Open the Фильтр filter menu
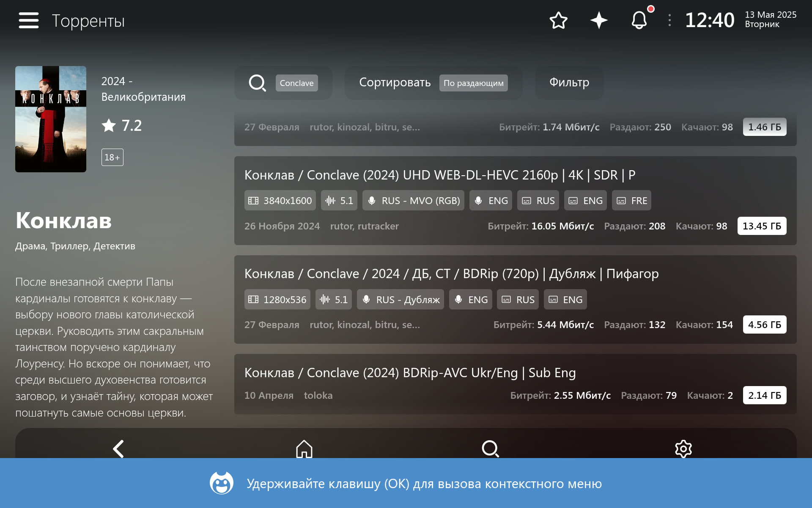Image resolution: width=812 pixels, height=508 pixels. (x=569, y=83)
